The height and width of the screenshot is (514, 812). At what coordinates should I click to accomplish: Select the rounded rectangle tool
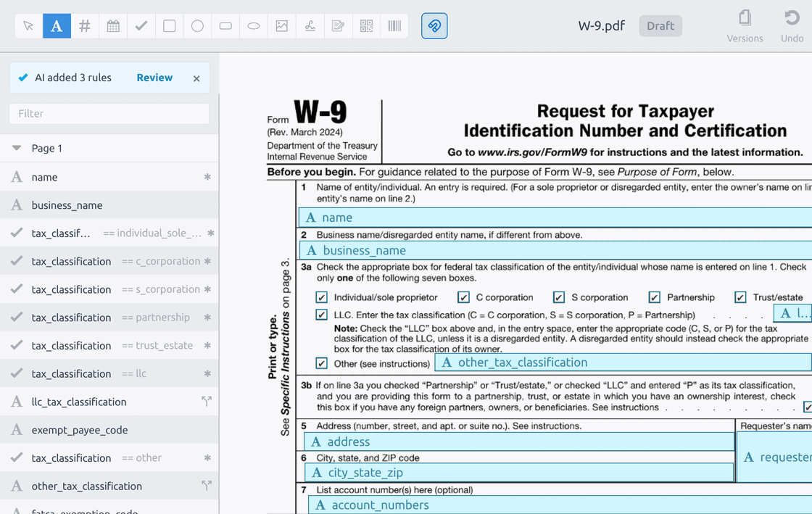225,26
